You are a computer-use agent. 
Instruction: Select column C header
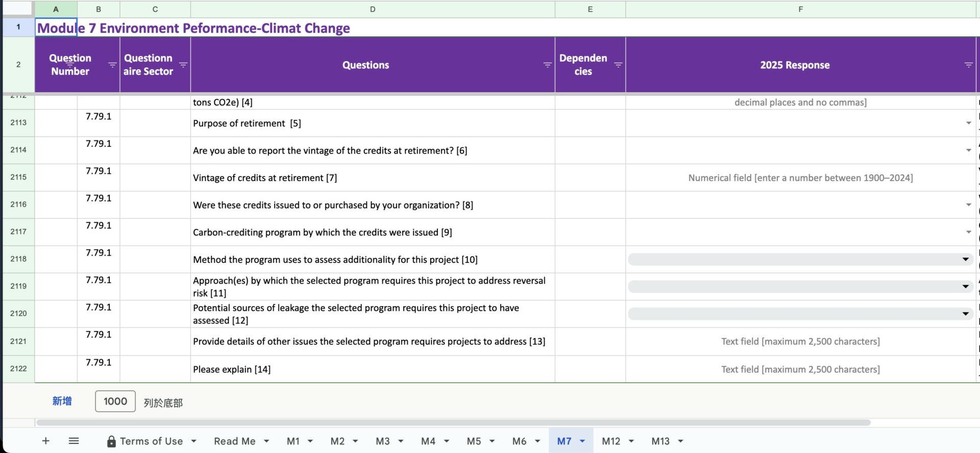[x=155, y=9]
